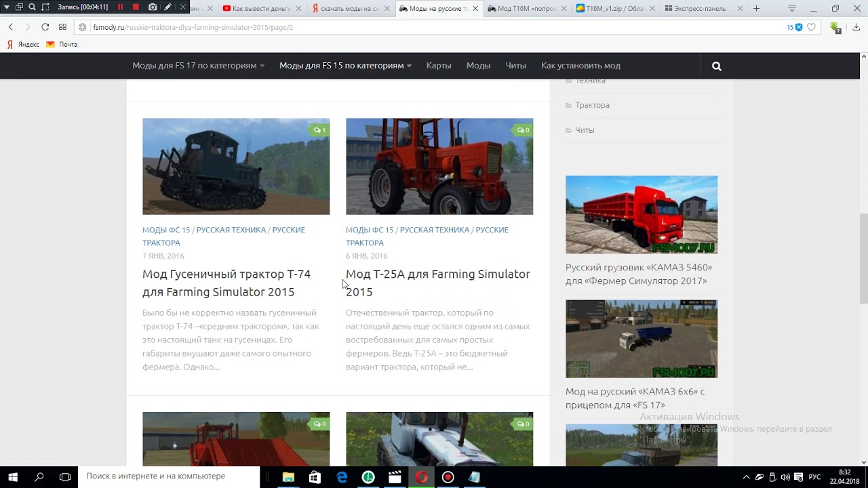Open KAMAZ 6x6 with trailer sidebar thumbnail

pyautogui.click(x=642, y=339)
